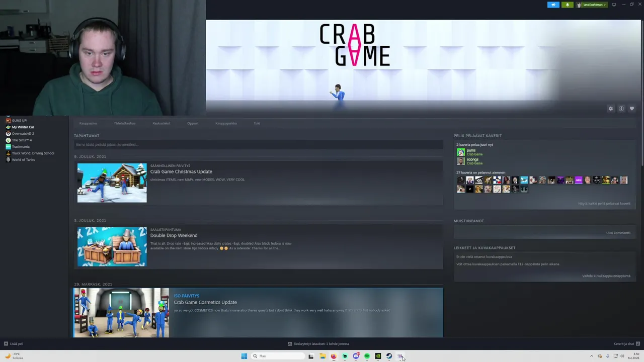Open the light-blue airplane friend avatar
Viewport: 644px width, 362px height.
pyautogui.click(x=524, y=180)
